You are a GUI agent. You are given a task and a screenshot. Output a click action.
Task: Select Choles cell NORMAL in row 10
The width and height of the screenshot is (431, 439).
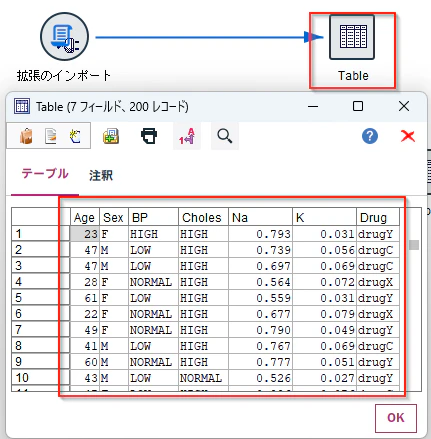tap(203, 378)
